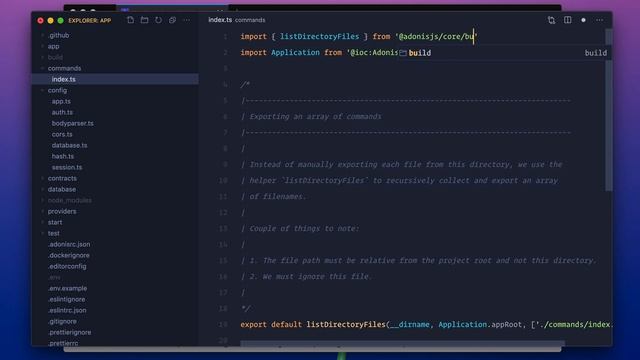Click the New Folder icon in Explorer header
This screenshot has width=640, height=360.
coord(144,20)
